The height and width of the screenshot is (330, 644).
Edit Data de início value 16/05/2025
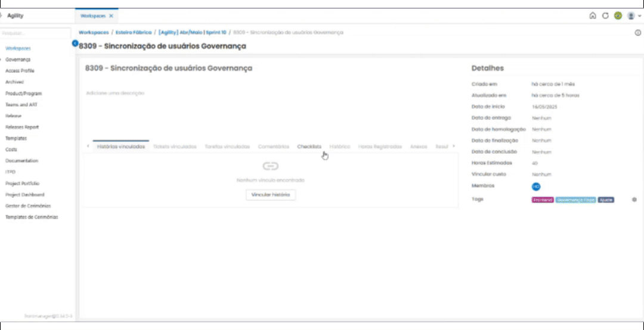pyautogui.click(x=544, y=107)
